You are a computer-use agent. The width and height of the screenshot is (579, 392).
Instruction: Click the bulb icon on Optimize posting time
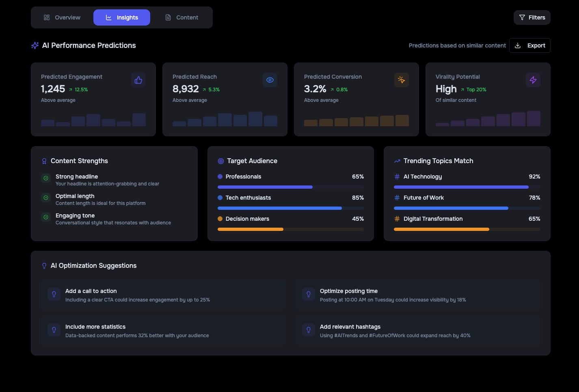(308, 294)
